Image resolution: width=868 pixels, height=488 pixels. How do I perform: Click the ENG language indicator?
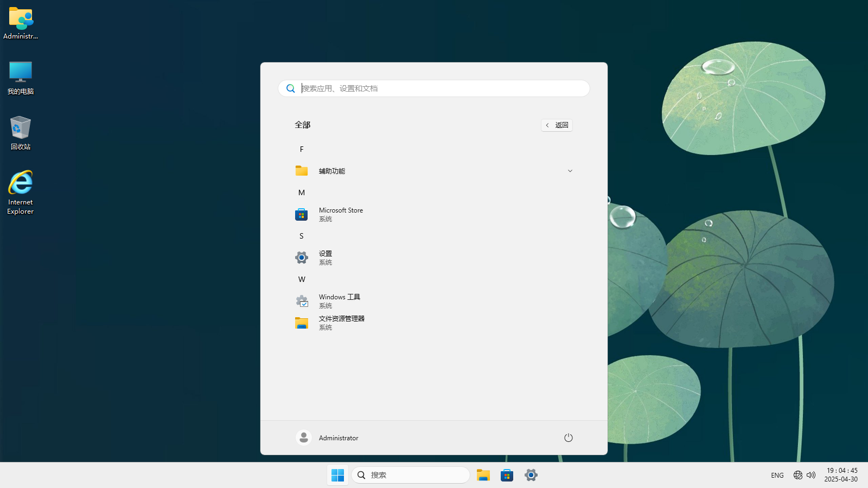coord(777,476)
